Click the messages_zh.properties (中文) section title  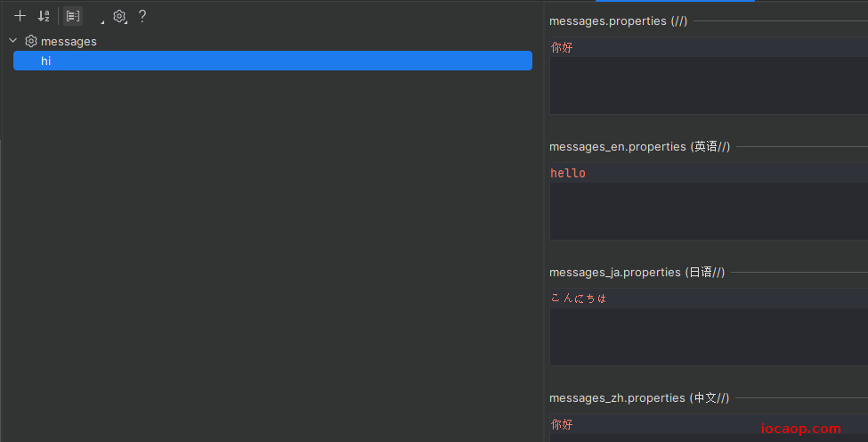(x=639, y=398)
